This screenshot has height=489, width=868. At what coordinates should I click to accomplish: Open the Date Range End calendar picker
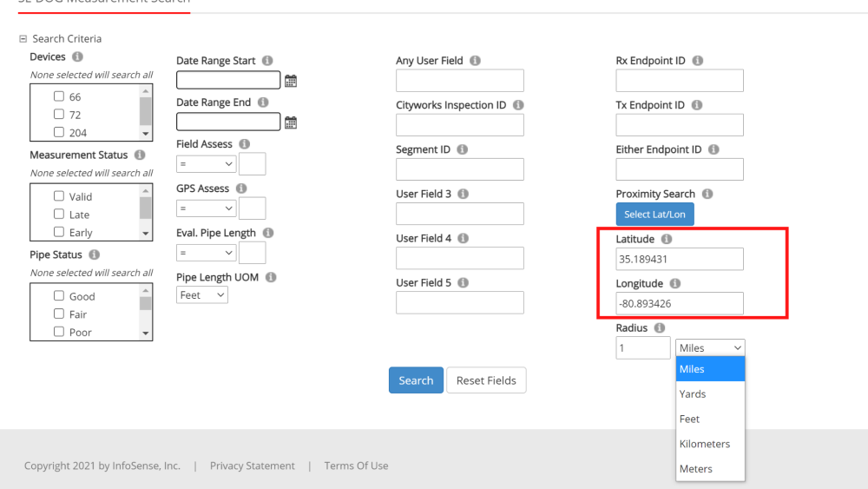point(291,122)
